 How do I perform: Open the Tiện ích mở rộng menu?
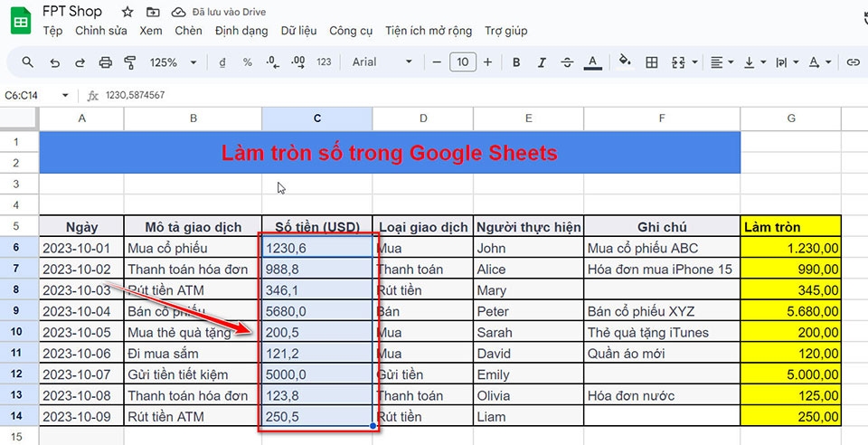tap(429, 31)
